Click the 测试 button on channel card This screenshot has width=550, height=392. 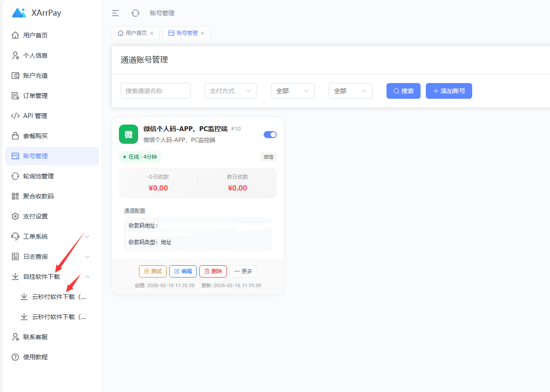tap(153, 271)
